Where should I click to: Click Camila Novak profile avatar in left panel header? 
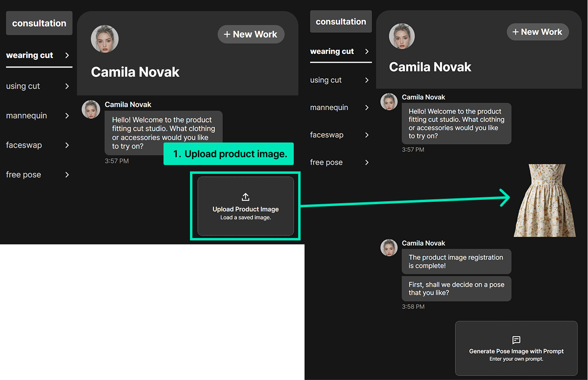tap(105, 39)
